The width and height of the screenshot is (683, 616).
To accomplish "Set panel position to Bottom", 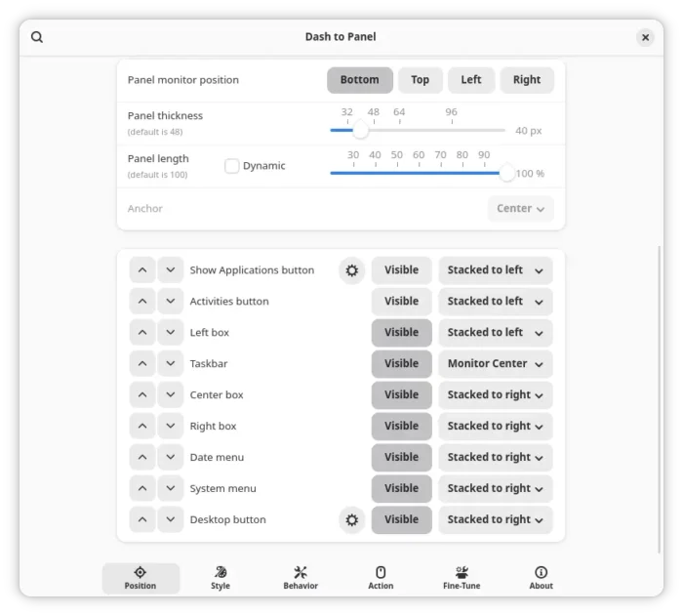I will 360,80.
